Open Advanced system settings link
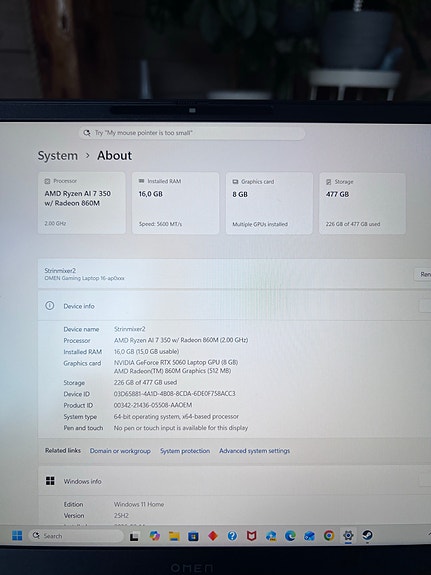 point(254,451)
